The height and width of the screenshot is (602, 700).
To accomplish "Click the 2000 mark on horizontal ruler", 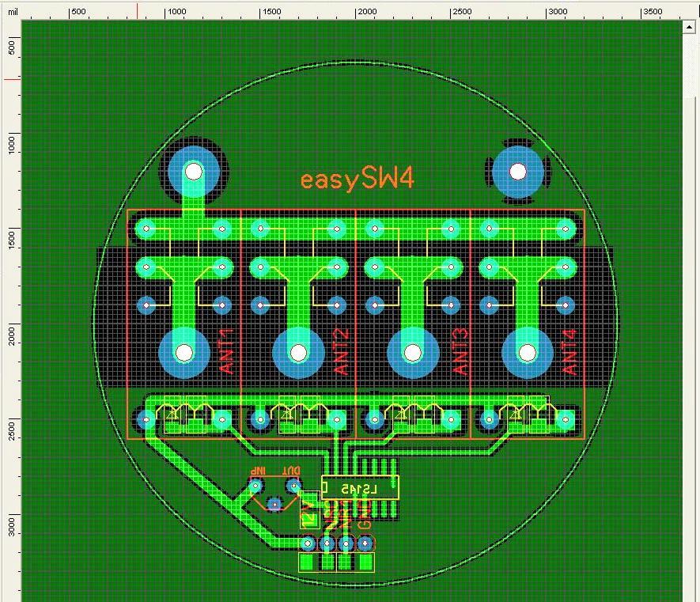I will tap(366, 12).
